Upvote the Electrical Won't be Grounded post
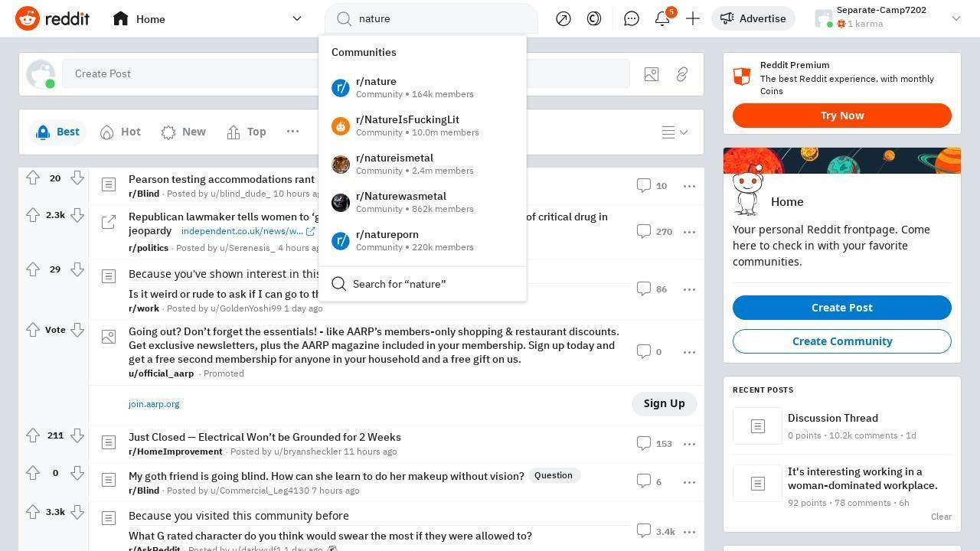Viewport: 980px width, 551px height. (x=33, y=435)
